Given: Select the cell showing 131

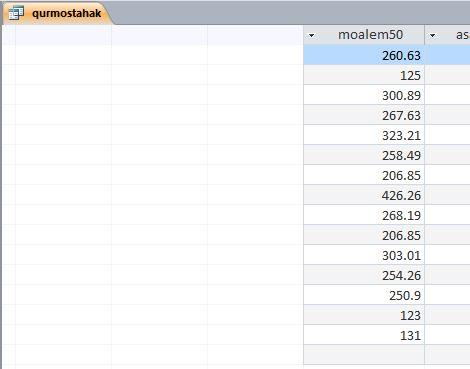Looking at the screenshot, I should 364,335.
